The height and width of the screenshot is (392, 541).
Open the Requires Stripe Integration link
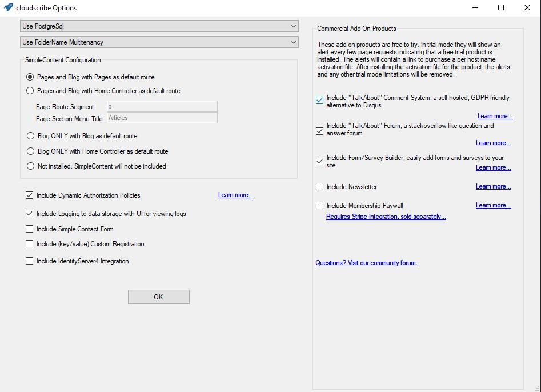386,217
